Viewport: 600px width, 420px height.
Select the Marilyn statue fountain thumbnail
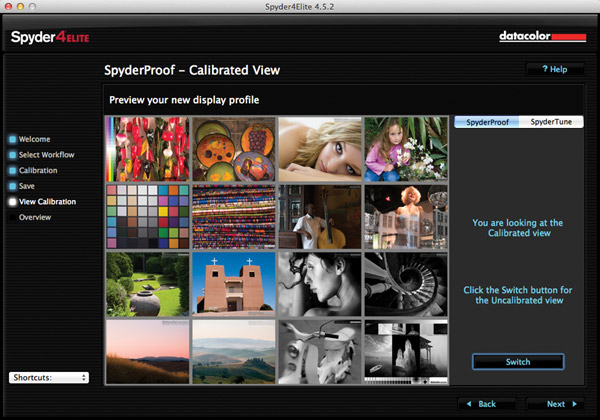(406, 217)
